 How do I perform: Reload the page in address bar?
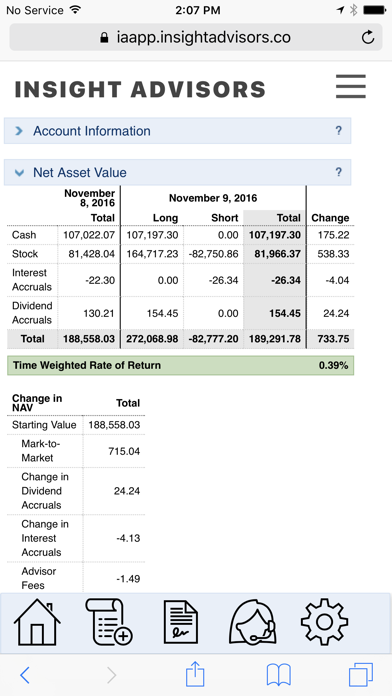pyautogui.click(x=368, y=37)
